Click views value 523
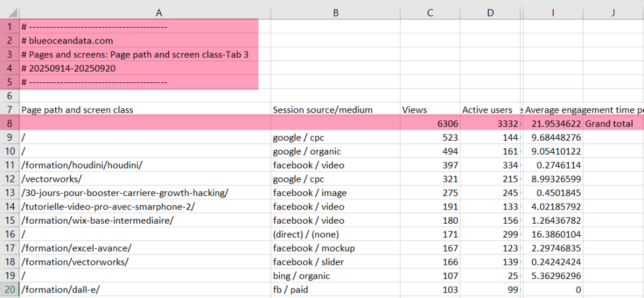This screenshot has width=644, height=298. 430,138
